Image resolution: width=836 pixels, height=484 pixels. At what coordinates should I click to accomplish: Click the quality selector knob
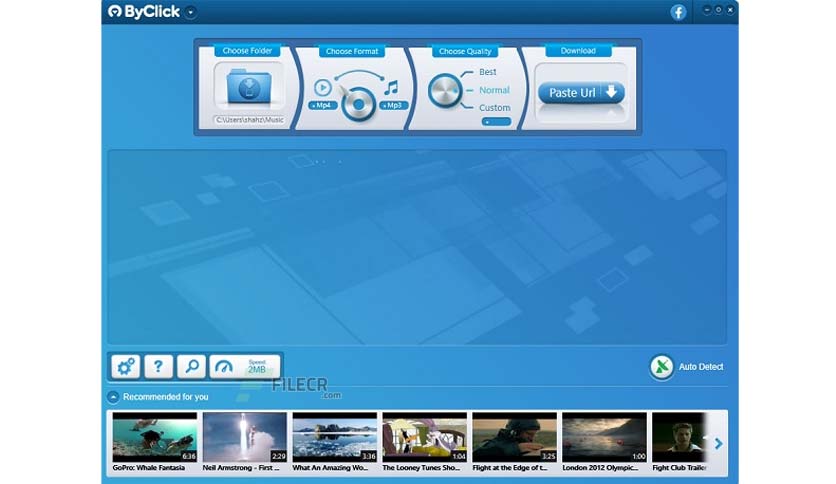tap(445, 91)
